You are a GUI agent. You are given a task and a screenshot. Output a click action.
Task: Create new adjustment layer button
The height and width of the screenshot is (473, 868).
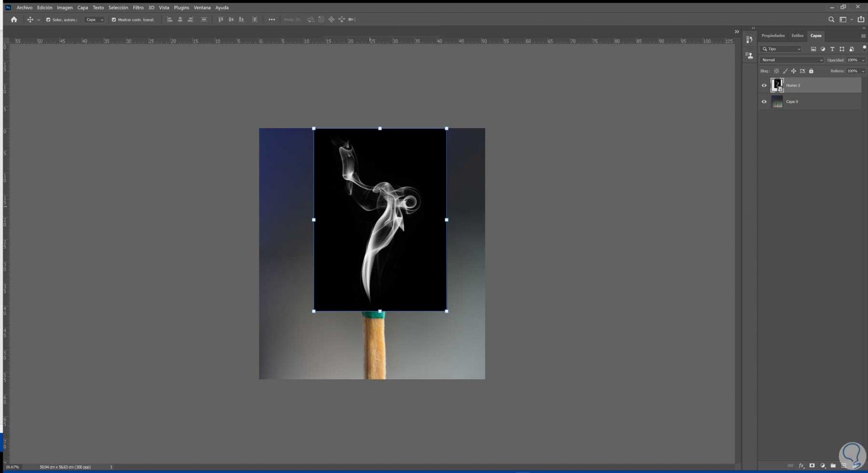click(x=823, y=466)
